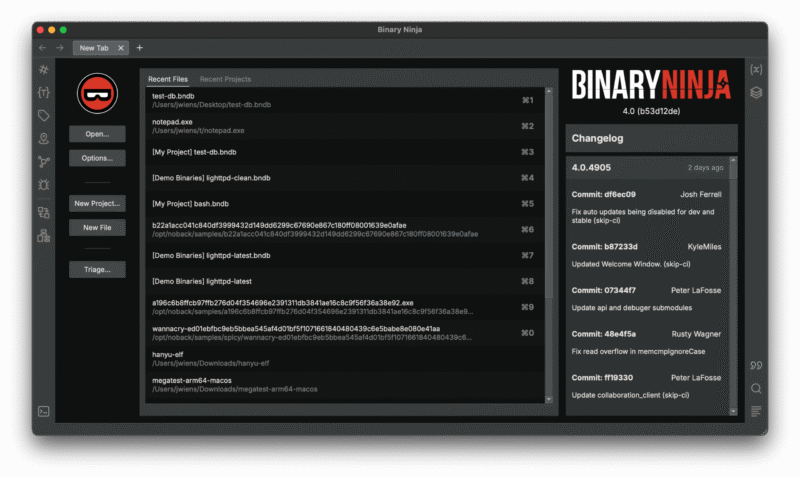Open the Python console terminal icon
The height and width of the screenshot is (478, 800).
coord(44,411)
